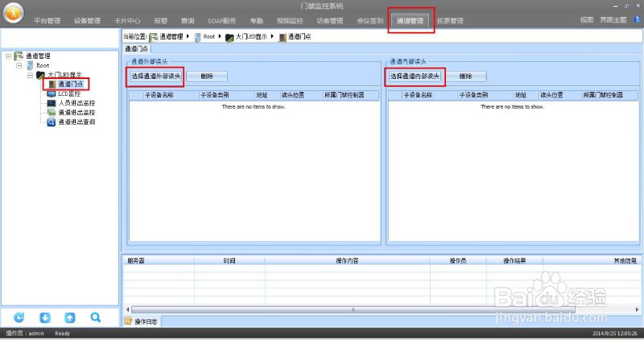
Task: Open the arrow after 通道管理 in the breadcrumb
Action: point(188,36)
